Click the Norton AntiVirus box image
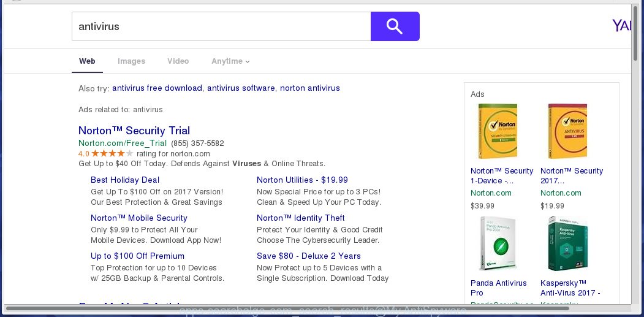 point(567,131)
